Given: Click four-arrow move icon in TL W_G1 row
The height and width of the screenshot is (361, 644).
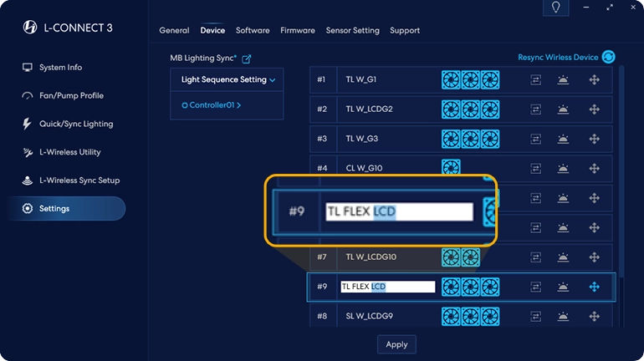Looking at the screenshot, I should pyautogui.click(x=595, y=79).
